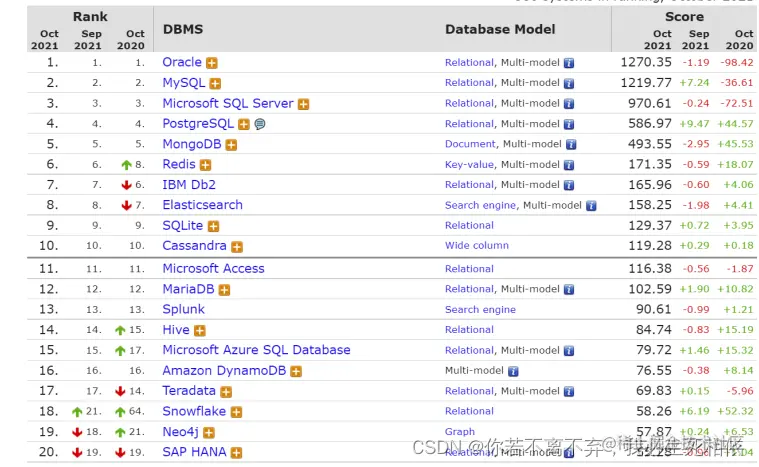759x467 pixels.
Task: Open the Amazon DynamoDB link
Action: tap(224, 371)
